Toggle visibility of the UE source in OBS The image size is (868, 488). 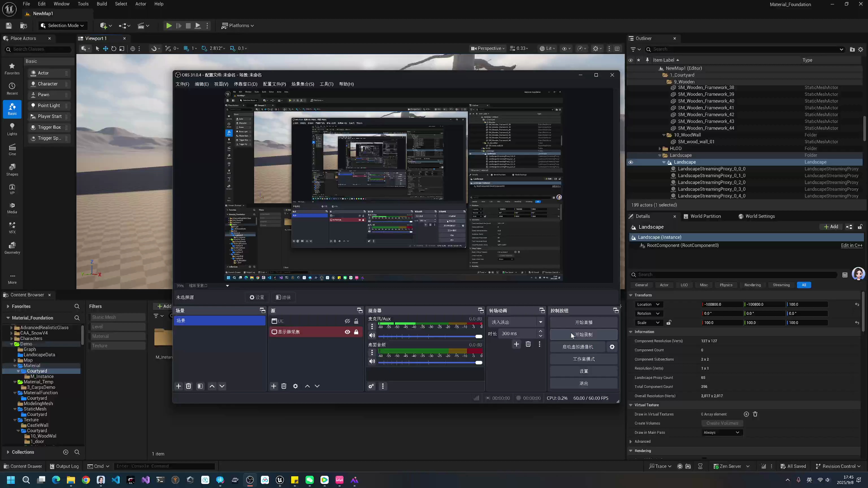(347, 321)
